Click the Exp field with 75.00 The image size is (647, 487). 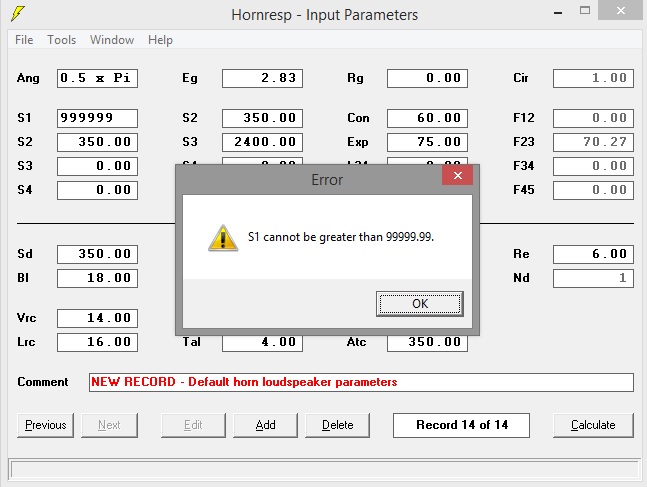(427, 142)
